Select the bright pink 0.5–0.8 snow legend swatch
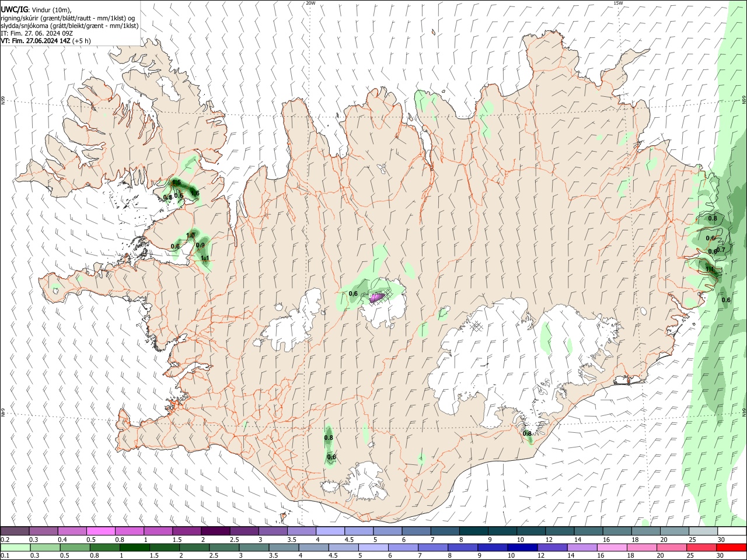 tap(100, 531)
